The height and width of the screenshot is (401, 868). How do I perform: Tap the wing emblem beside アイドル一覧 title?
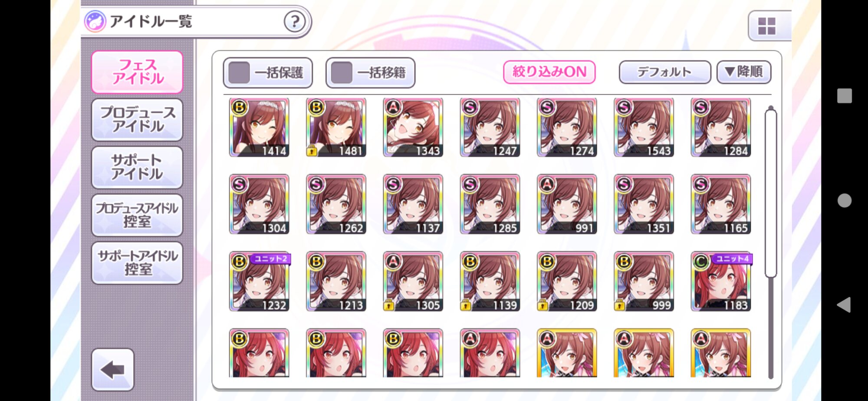(95, 21)
